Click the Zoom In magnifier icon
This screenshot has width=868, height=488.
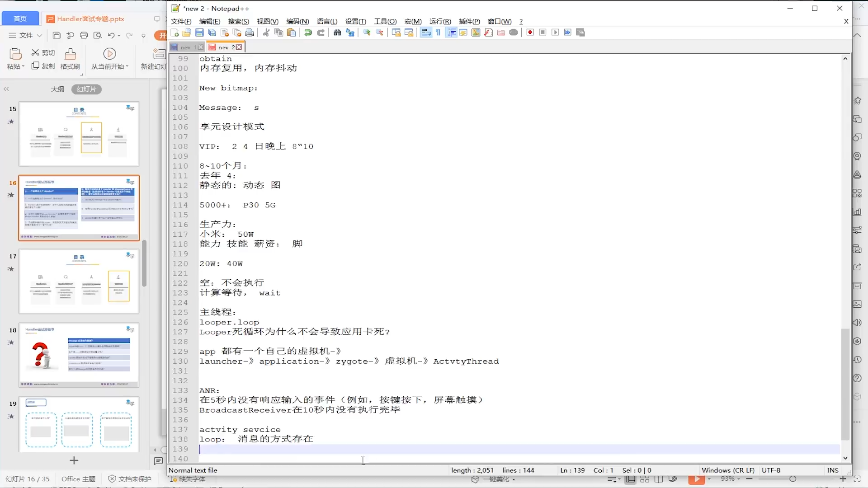366,33
